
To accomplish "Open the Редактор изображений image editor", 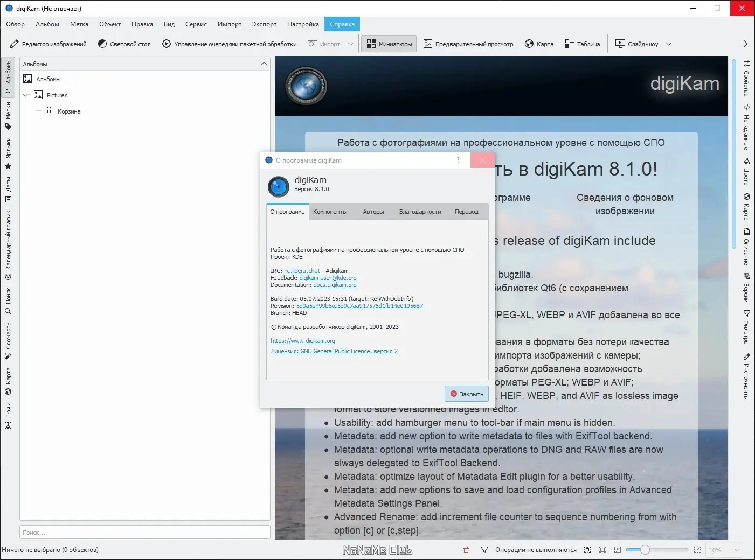I will (48, 44).
